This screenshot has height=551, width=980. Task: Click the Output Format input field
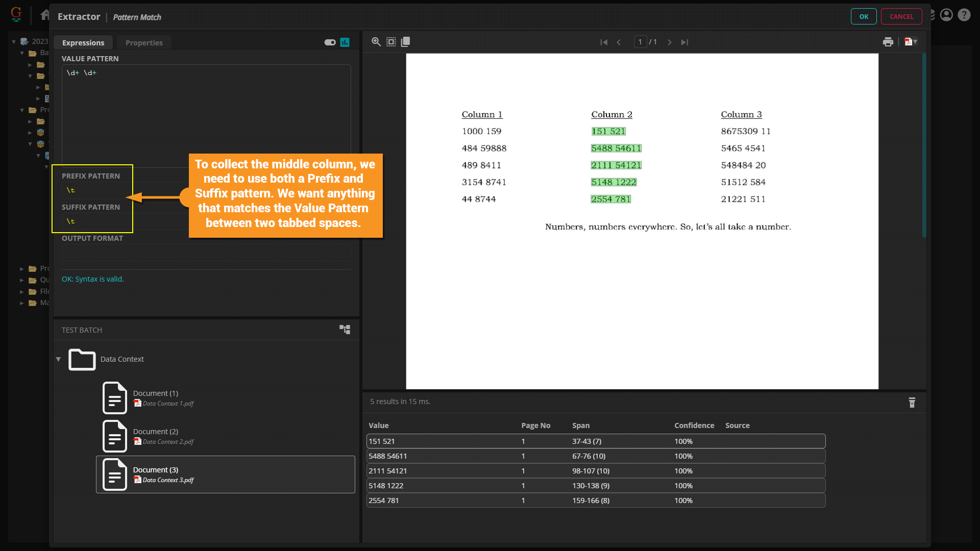(x=206, y=252)
